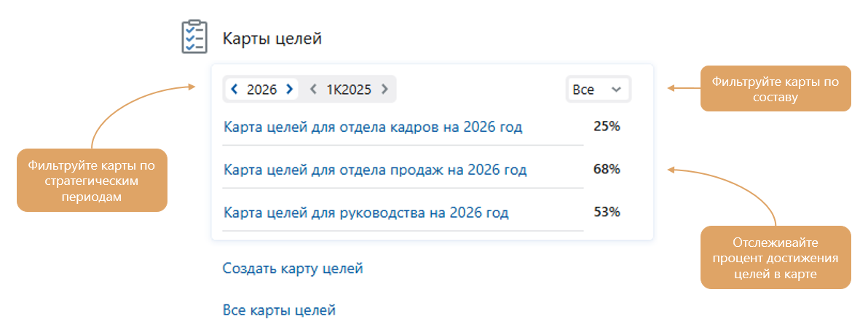Click 'Создать карту целей' link
This screenshot has width=868, height=335.
click(x=293, y=269)
